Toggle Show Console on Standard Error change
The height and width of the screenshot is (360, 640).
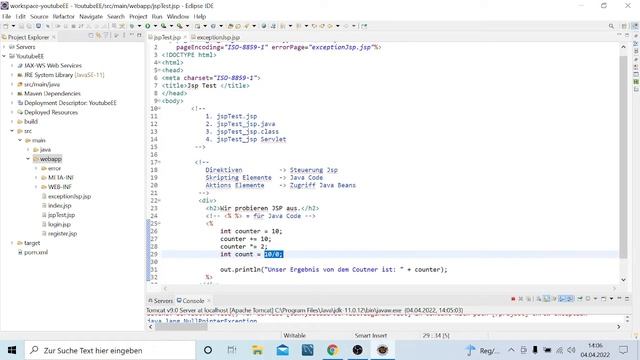click(570, 299)
